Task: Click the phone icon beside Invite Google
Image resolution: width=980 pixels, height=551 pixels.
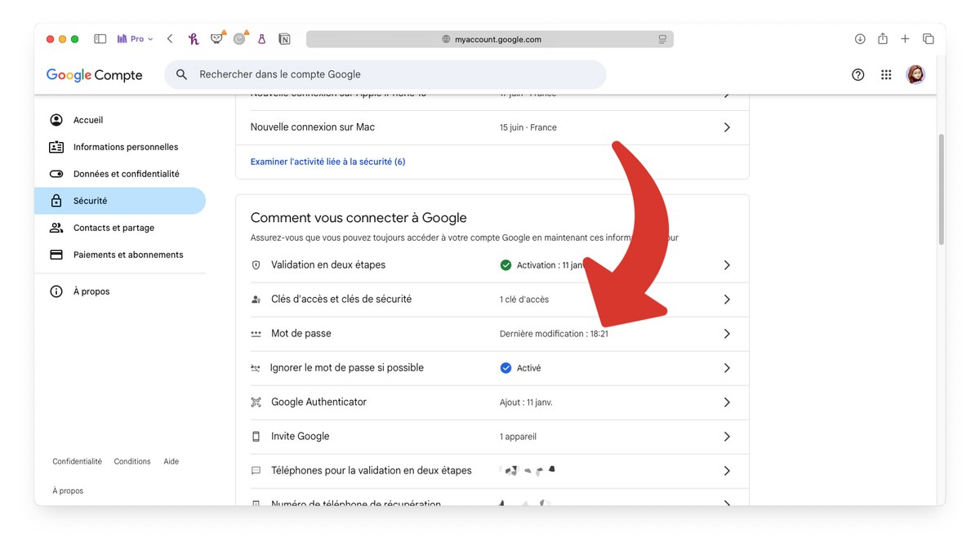Action: [x=256, y=437]
